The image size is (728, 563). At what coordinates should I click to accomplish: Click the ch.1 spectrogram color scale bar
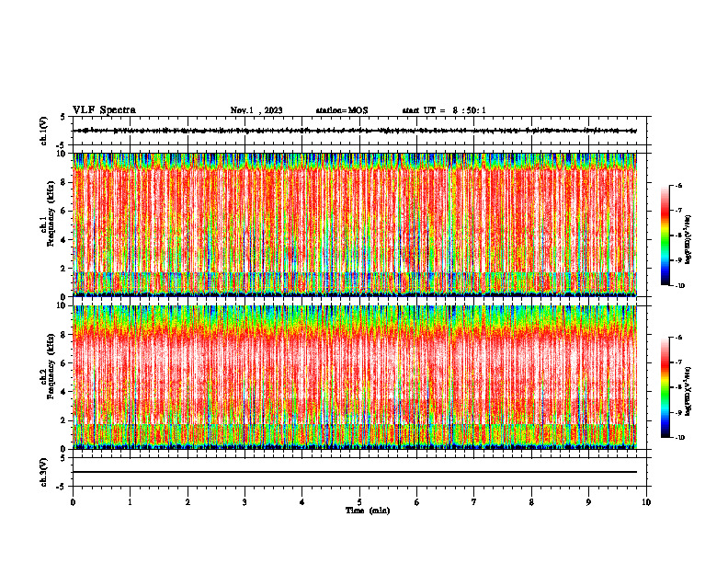coord(665,236)
